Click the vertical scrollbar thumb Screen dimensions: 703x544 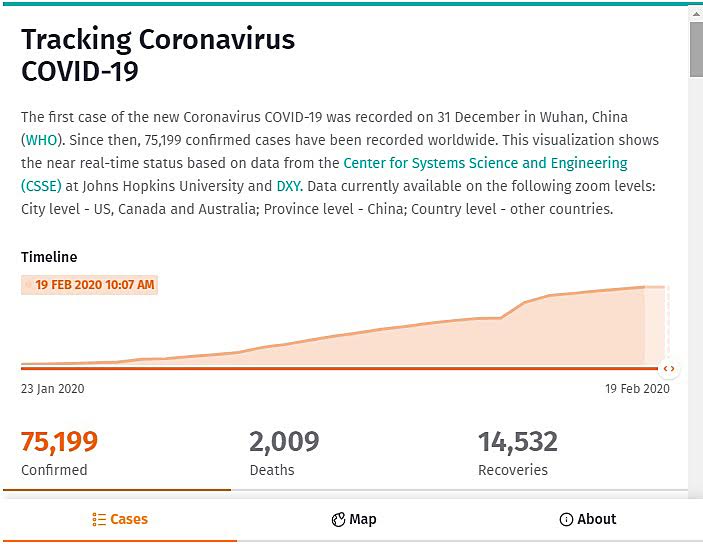click(x=696, y=50)
